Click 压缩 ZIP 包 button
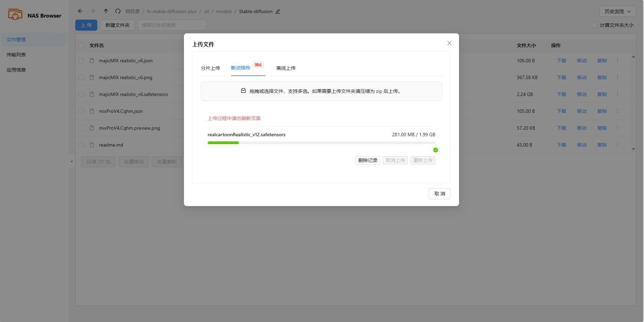Image resolution: width=644 pixels, height=322 pixels. (99, 162)
